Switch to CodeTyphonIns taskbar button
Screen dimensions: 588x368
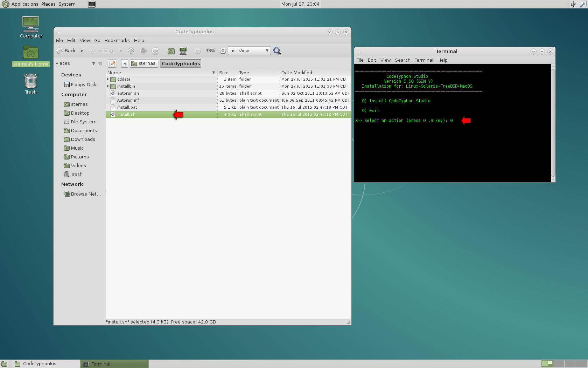[x=45, y=364]
